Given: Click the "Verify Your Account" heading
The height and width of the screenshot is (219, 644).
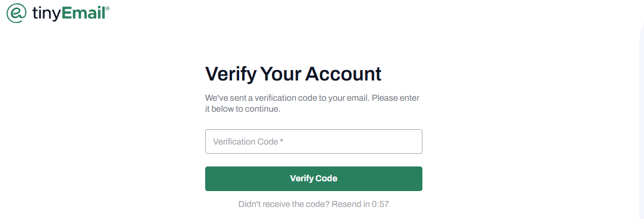Looking at the screenshot, I should tap(293, 74).
